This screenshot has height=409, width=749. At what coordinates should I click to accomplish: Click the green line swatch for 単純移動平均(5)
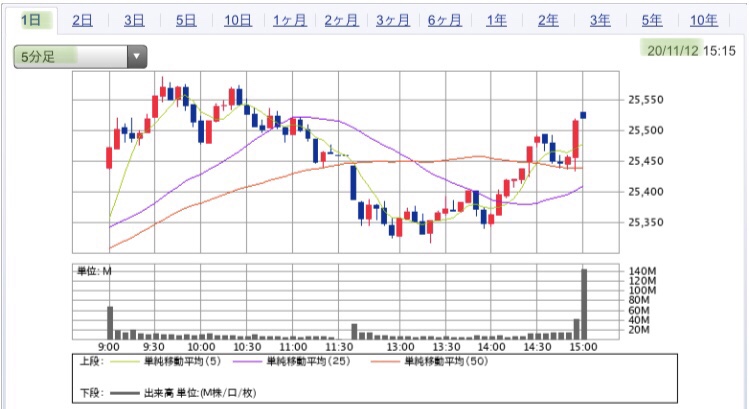[125, 362]
